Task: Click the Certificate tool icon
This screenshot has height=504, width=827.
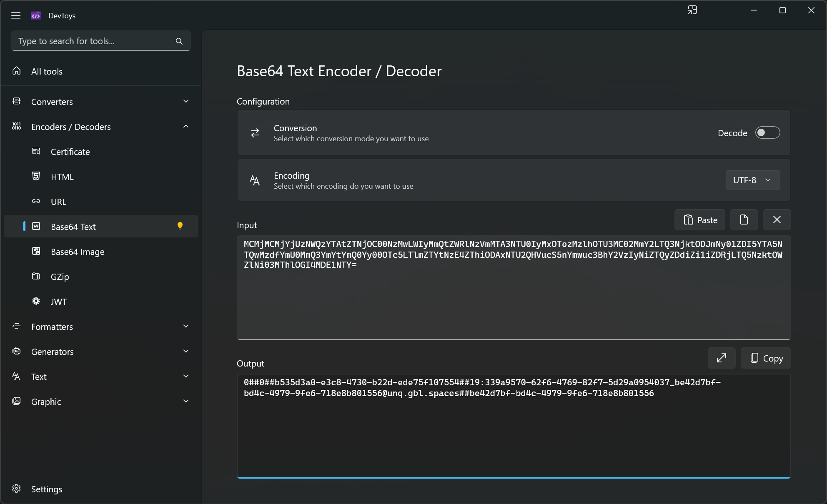Action: (36, 152)
